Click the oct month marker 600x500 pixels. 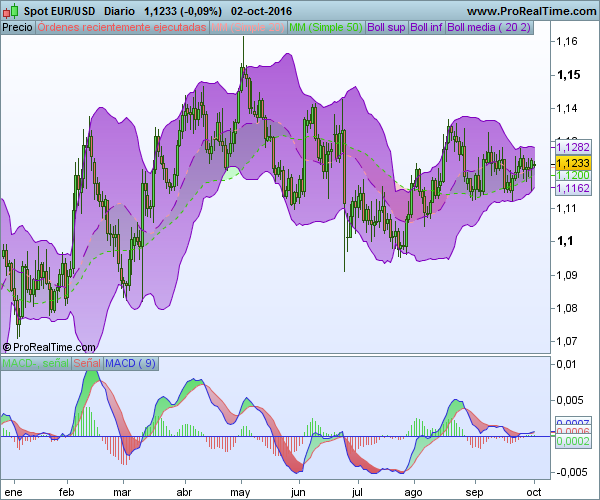coord(534,492)
